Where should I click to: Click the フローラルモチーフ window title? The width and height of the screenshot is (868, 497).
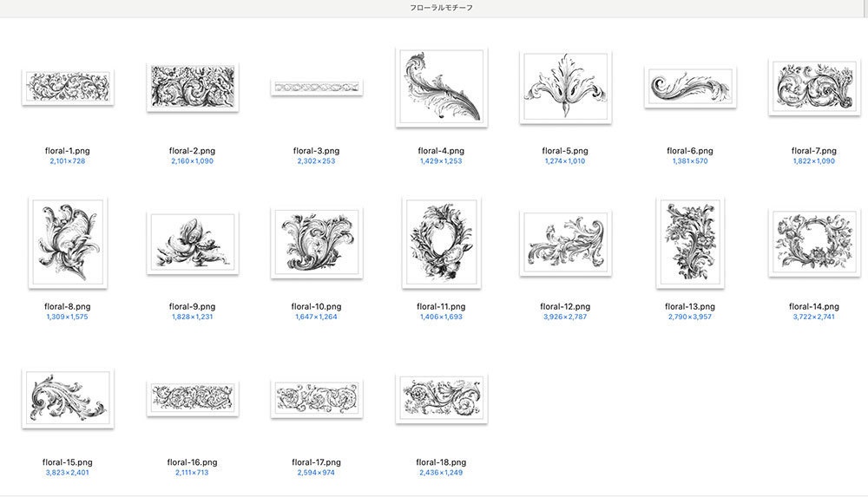(x=441, y=8)
